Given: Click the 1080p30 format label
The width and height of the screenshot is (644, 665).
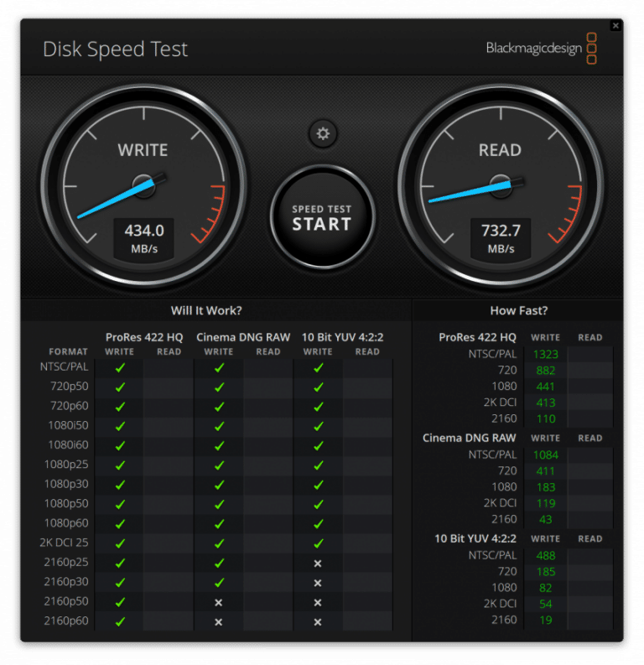Looking at the screenshot, I should pos(66,484).
